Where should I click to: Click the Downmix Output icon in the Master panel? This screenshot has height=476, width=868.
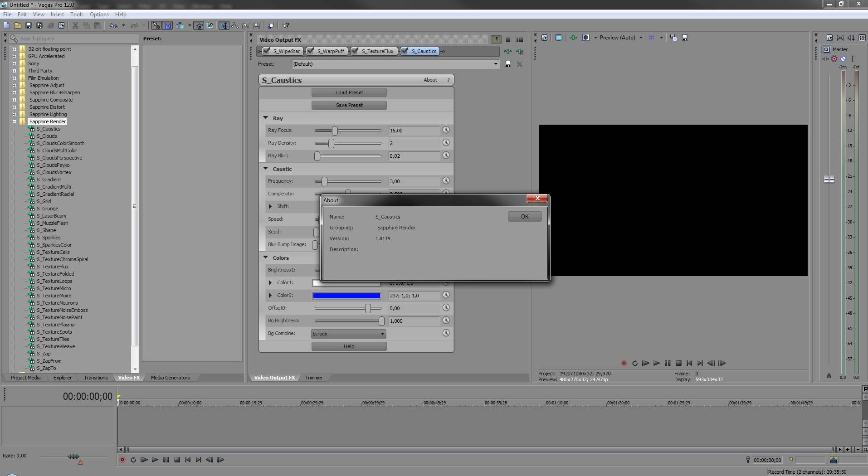(840, 38)
